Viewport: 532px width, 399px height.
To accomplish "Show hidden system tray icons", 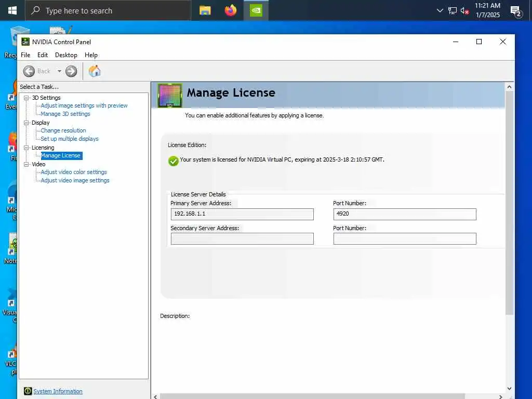I will [x=440, y=10].
